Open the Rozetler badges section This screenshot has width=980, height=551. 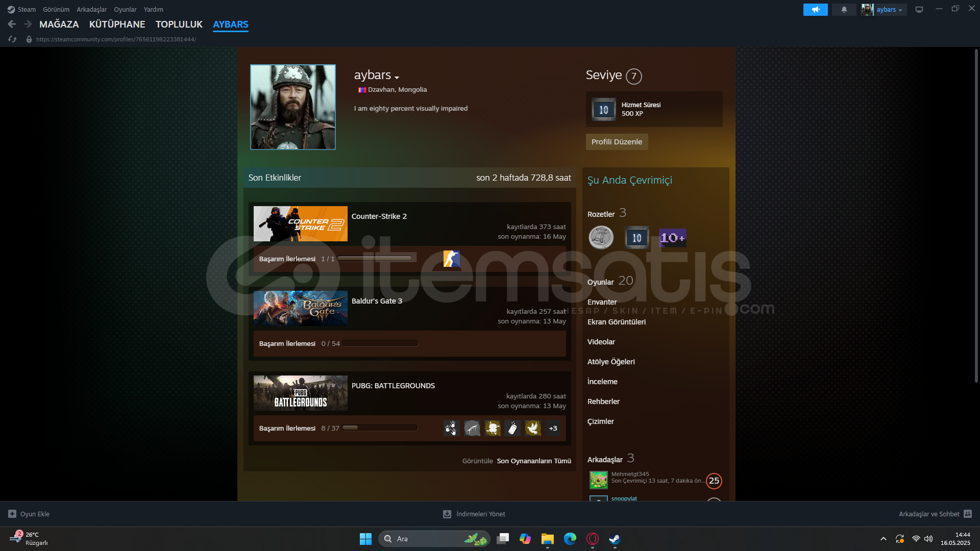tap(607, 214)
